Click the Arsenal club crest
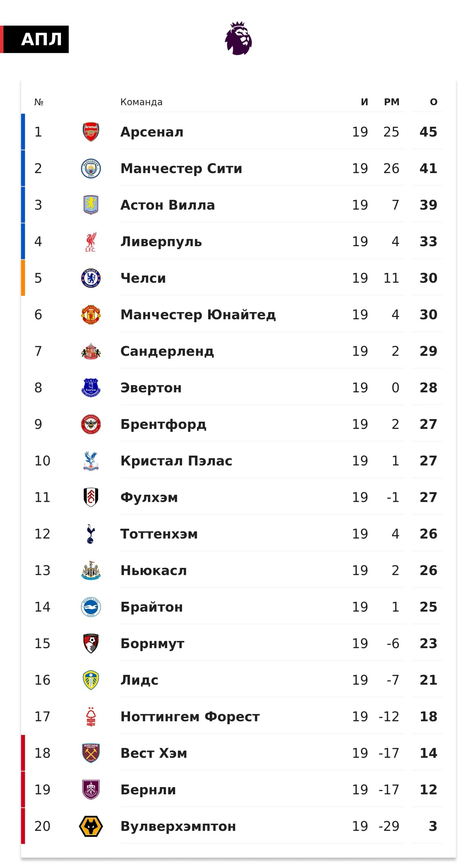The height and width of the screenshot is (868, 476). [91, 132]
